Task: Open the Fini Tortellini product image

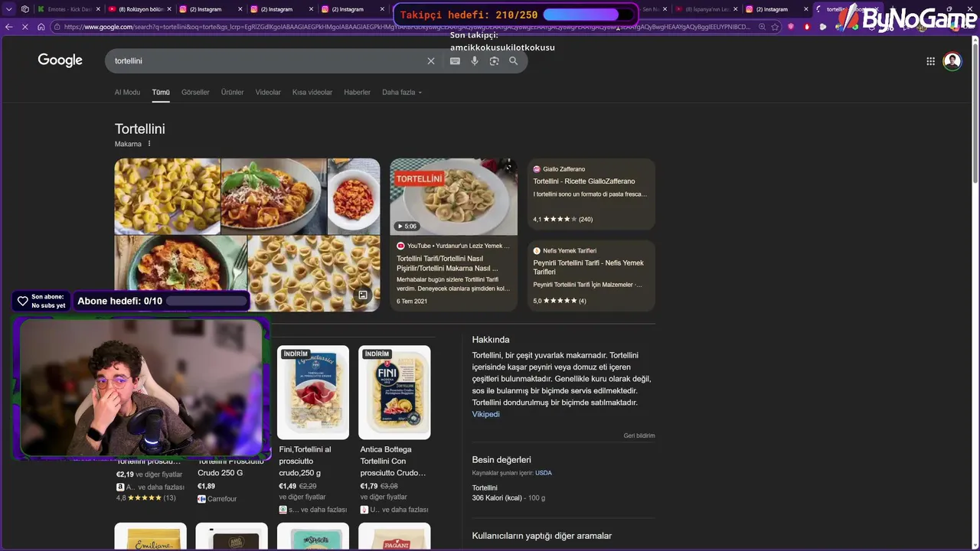Action: click(x=313, y=393)
